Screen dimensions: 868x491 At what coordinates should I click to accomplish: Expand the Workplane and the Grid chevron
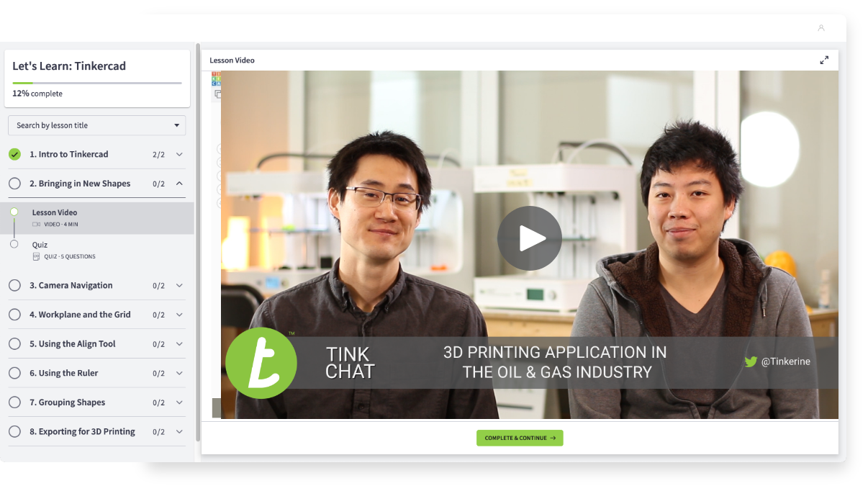click(179, 315)
